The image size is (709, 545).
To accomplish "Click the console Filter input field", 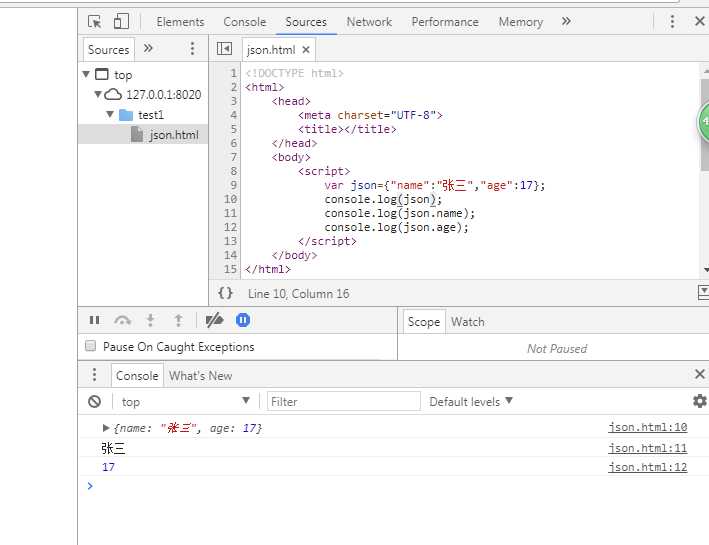I will coord(344,401).
